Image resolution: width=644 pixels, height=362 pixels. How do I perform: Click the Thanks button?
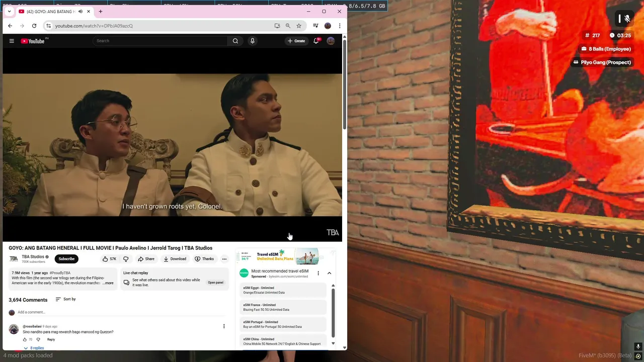coord(204,259)
